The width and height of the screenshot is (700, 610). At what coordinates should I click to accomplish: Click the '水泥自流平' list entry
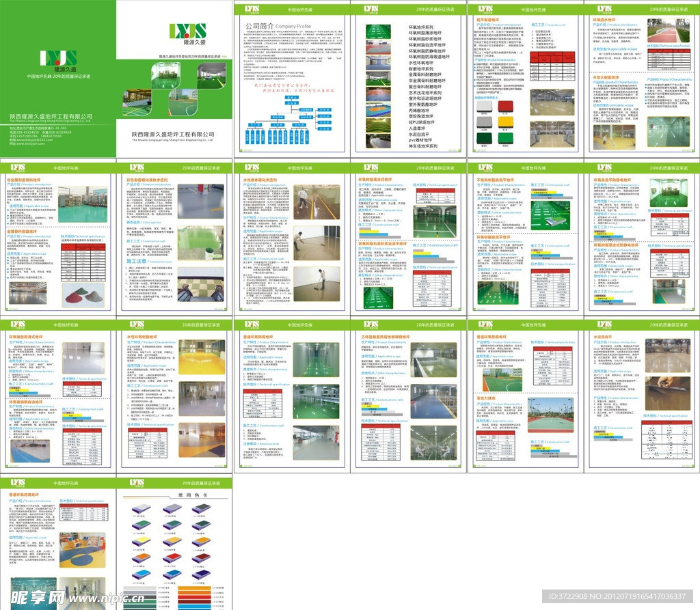419,134
